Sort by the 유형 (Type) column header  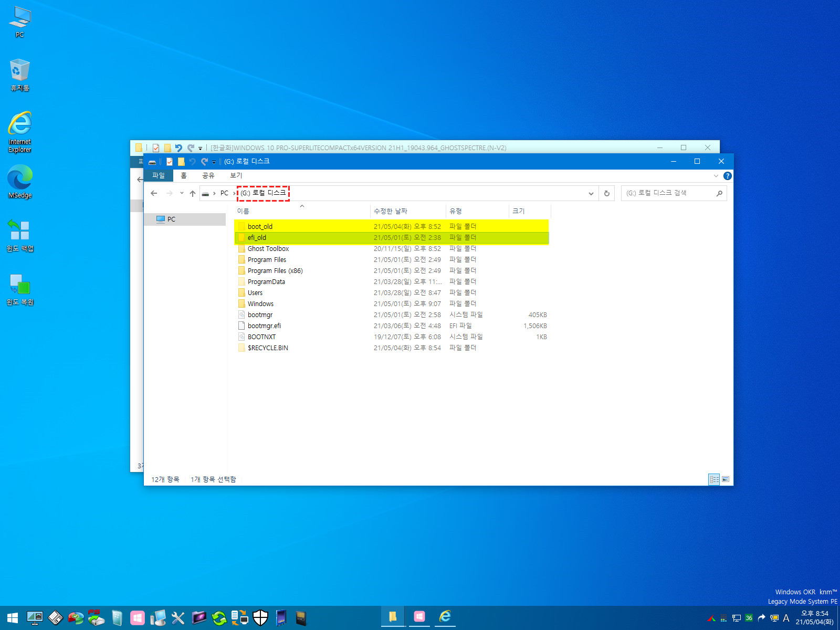pos(477,211)
